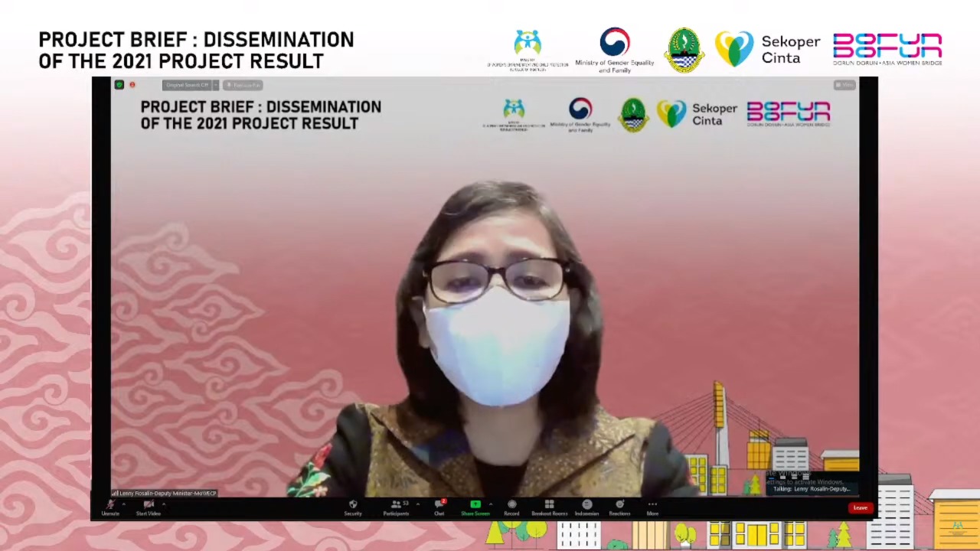Open the Indonesian interpretation language icon
Image resolution: width=980 pixels, height=551 pixels.
pyautogui.click(x=586, y=505)
